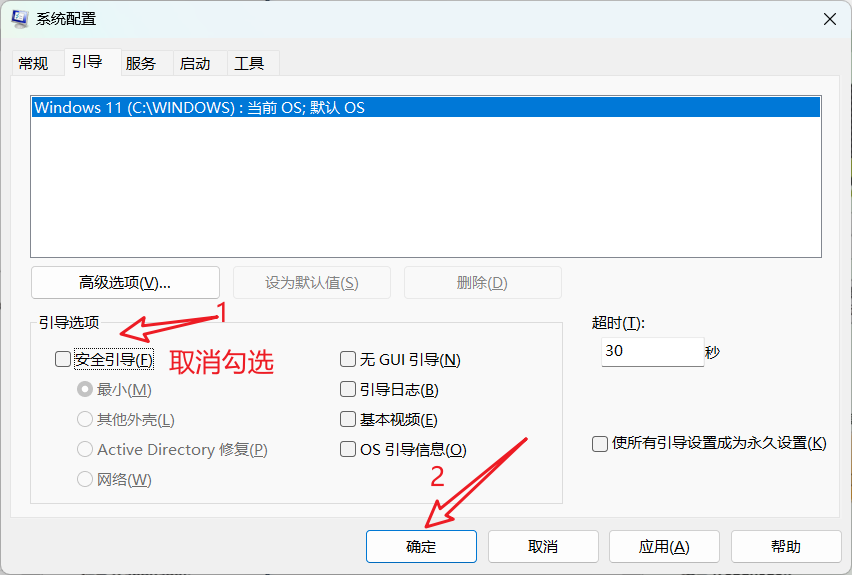Check the 基本视频 option

pyautogui.click(x=348, y=419)
